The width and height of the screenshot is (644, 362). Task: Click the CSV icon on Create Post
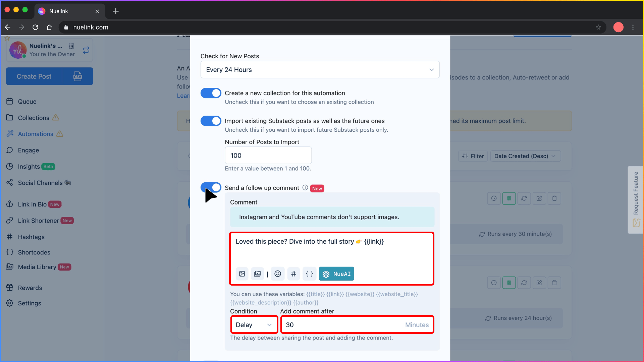click(x=77, y=76)
